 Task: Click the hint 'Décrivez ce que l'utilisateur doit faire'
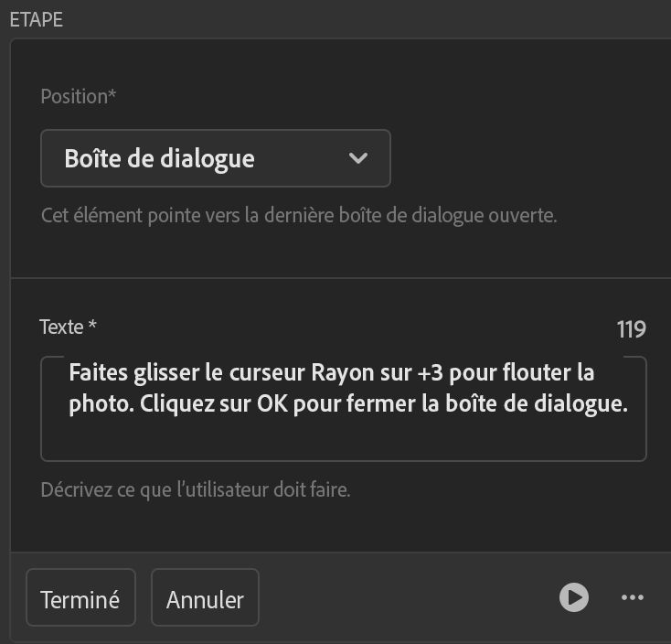point(196,489)
